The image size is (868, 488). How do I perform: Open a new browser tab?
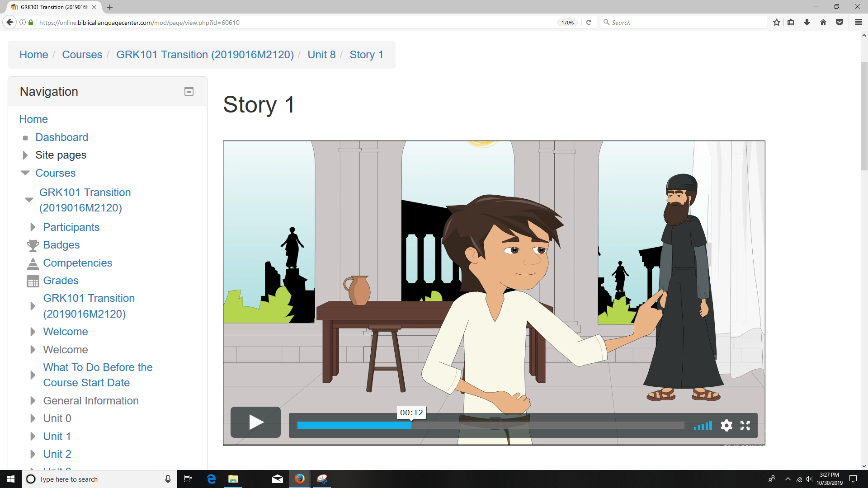110,7
